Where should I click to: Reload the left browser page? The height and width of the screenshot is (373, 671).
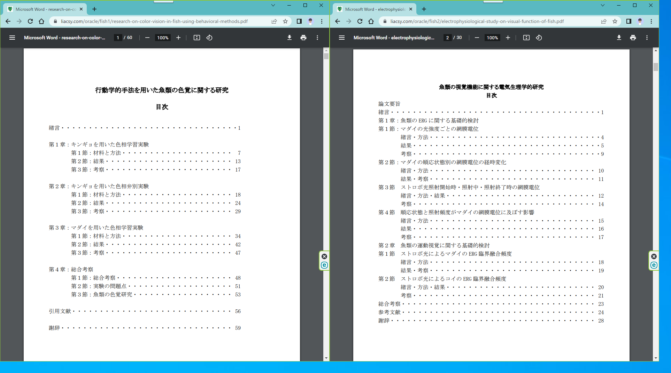pyautogui.click(x=30, y=21)
